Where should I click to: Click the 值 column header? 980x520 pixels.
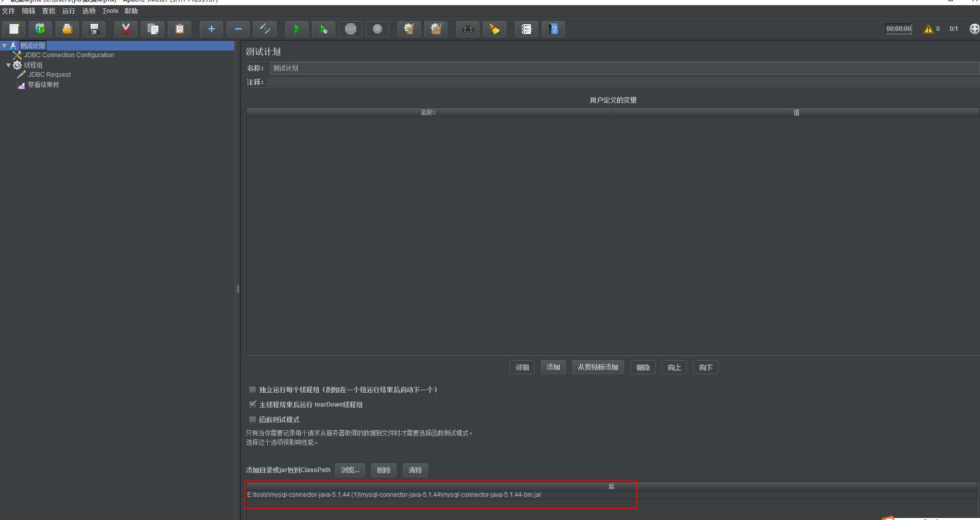tap(796, 112)
